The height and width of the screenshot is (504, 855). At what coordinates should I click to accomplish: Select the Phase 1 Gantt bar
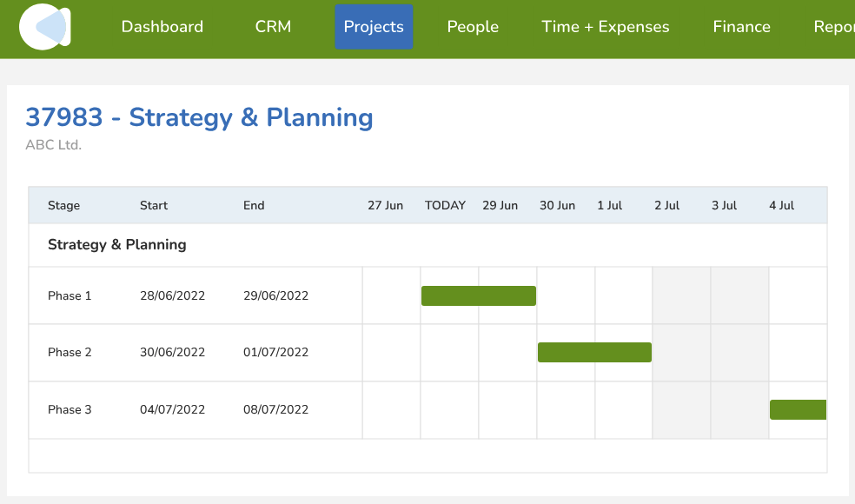pos(478,295)
